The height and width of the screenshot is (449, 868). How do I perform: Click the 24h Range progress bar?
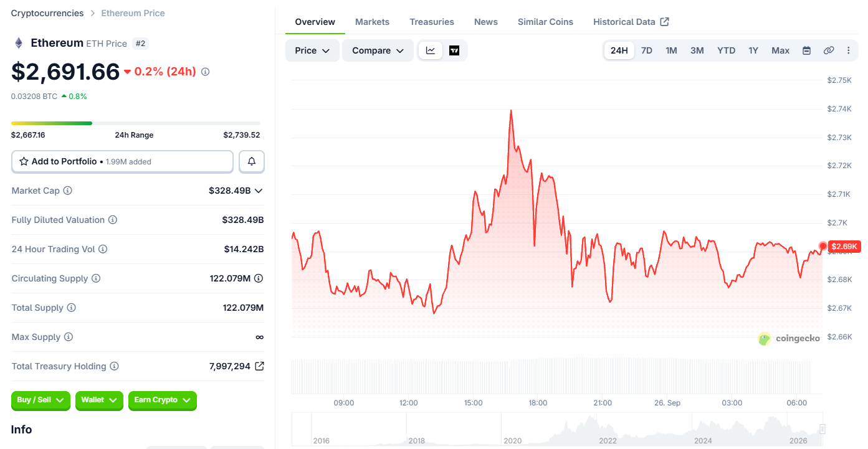136,123
